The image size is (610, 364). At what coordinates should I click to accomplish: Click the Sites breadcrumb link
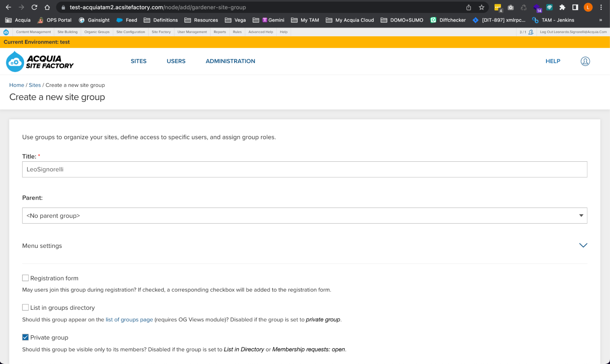click(x=34, y=85)
